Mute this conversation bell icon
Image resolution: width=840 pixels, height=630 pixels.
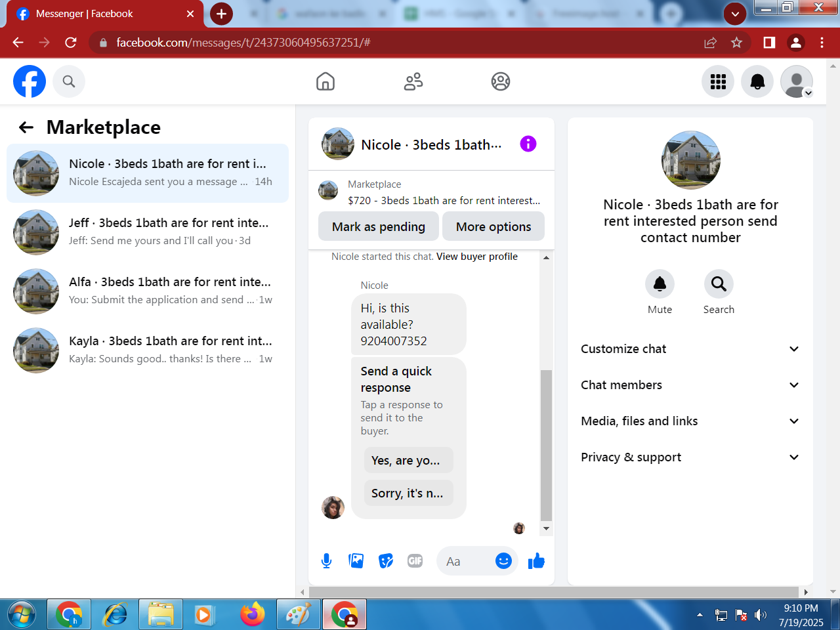pyautogui.click(x=660, y=283)
